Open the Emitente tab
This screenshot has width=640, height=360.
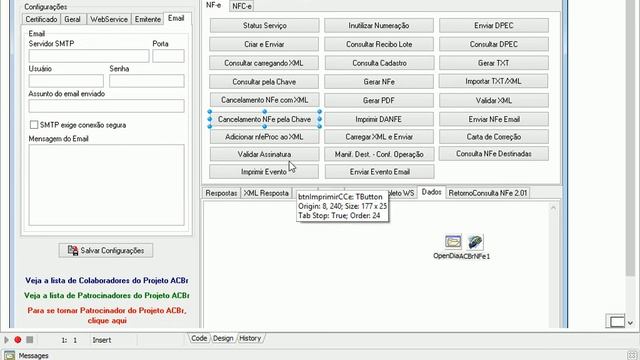point(148,19)
